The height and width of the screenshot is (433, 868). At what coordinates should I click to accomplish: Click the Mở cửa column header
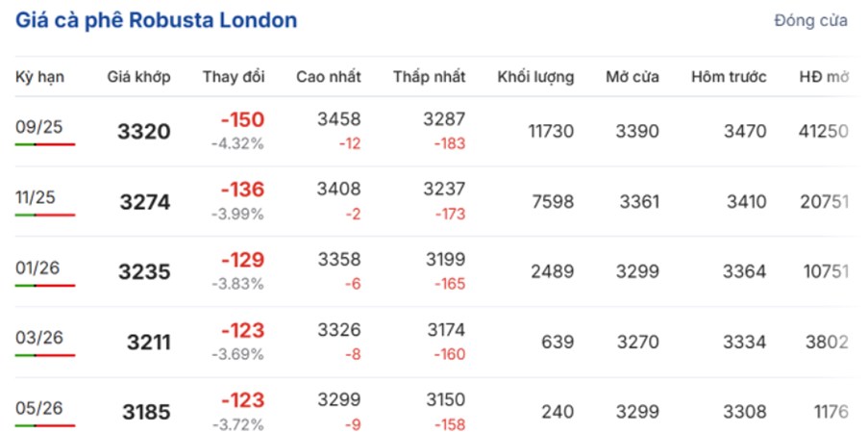(x=632, y=77)
